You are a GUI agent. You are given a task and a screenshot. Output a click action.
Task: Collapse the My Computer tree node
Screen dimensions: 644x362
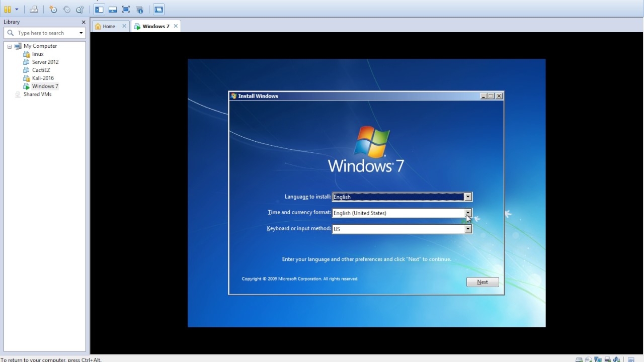click(10, 46)
